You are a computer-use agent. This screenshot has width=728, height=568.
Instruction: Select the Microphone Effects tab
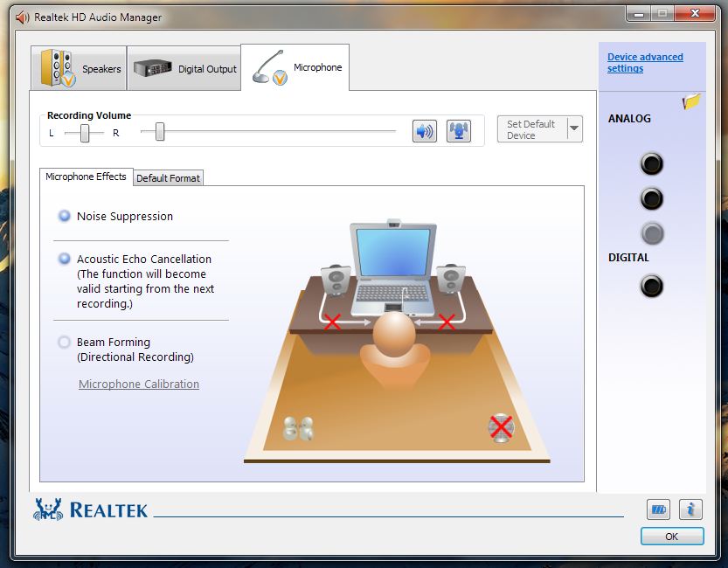[87, 177]
